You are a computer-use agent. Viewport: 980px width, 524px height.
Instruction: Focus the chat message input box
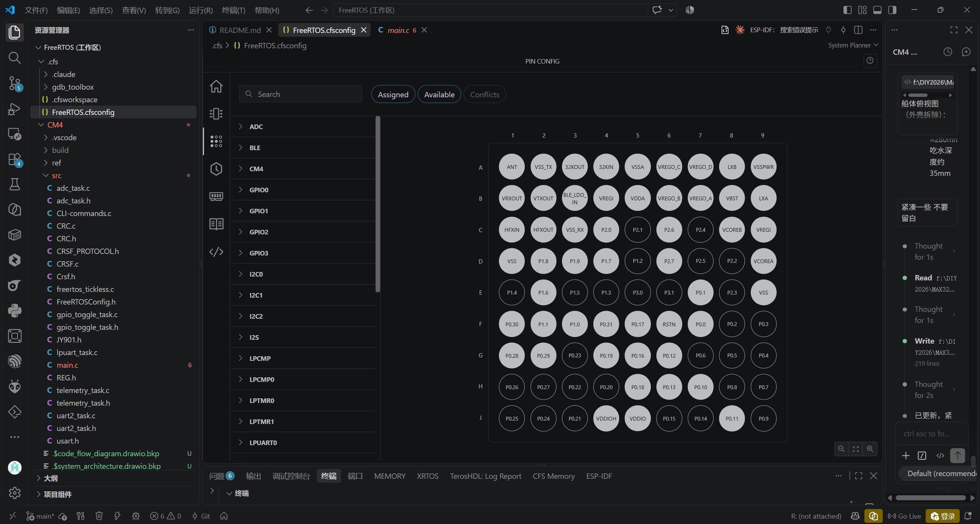932,434
